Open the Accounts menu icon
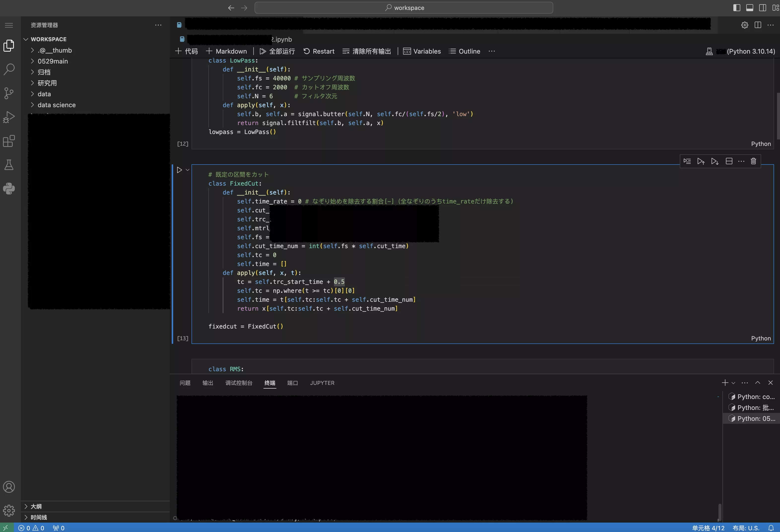This screenshot has height=532, width=780. (9, 487)
